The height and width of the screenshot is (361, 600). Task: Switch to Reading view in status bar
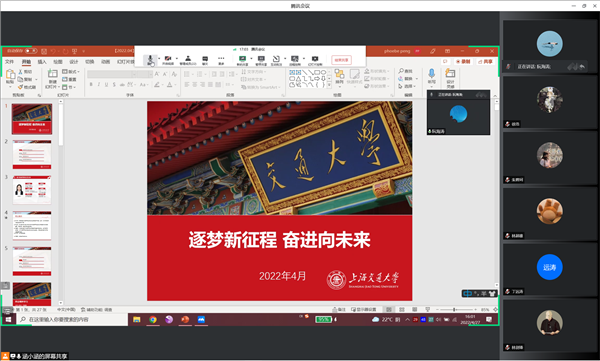(x=415, y=309)
